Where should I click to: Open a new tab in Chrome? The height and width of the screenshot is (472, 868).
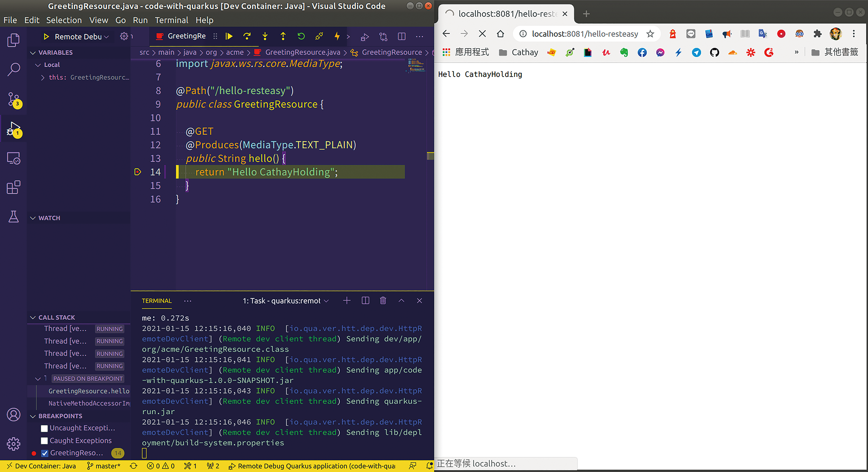586,14
